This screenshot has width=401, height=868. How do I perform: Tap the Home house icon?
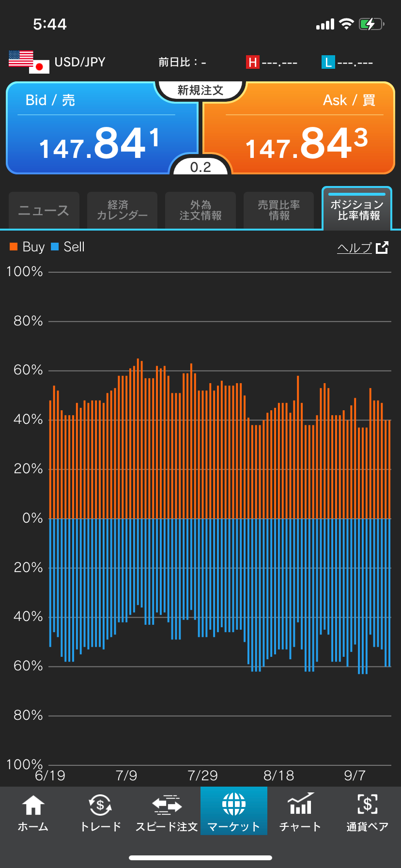[x=33, y=805]
